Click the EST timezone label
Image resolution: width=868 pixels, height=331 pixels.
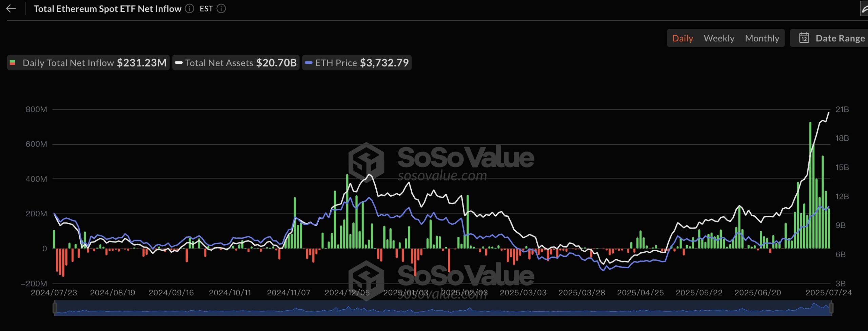click(x=206, y=8)
